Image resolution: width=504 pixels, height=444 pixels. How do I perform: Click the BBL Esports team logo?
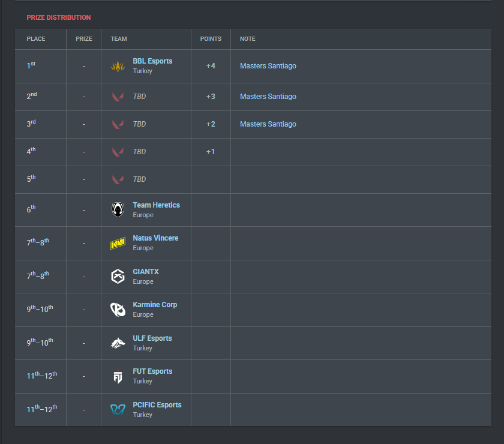(x=118, y=66)
